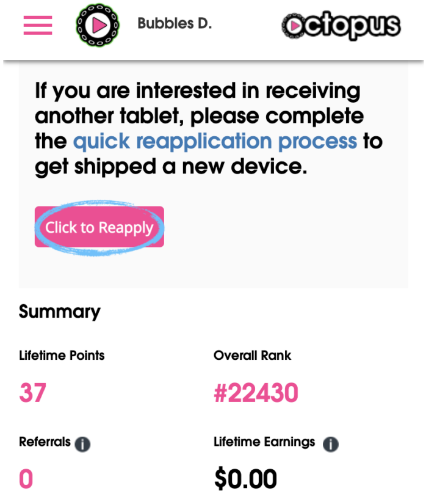Click the Lifetime Earnings label text
This screenshot has height=504, width=426.
click(x=264, y=442)
